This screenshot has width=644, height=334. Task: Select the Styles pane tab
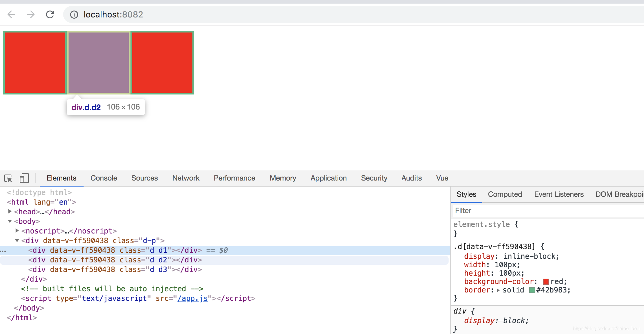466,194
